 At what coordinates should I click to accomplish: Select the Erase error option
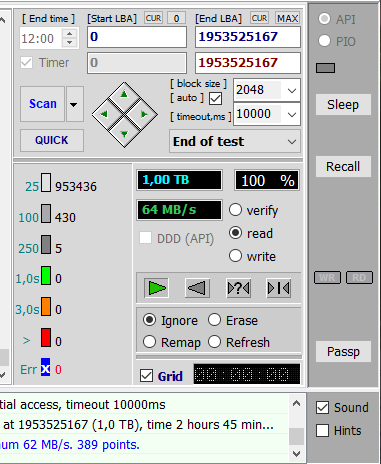point(214,320)
